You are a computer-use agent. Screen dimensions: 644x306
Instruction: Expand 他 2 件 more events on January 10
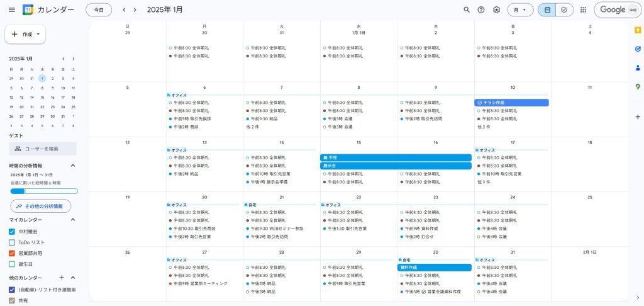(x=484, y=127)
